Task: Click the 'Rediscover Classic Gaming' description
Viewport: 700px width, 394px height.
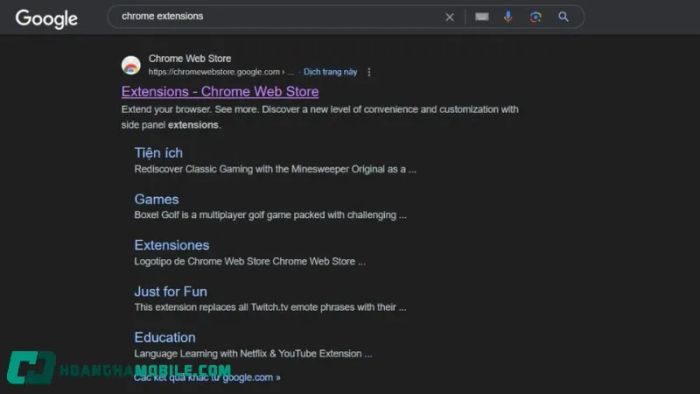Action: [275, 169]
